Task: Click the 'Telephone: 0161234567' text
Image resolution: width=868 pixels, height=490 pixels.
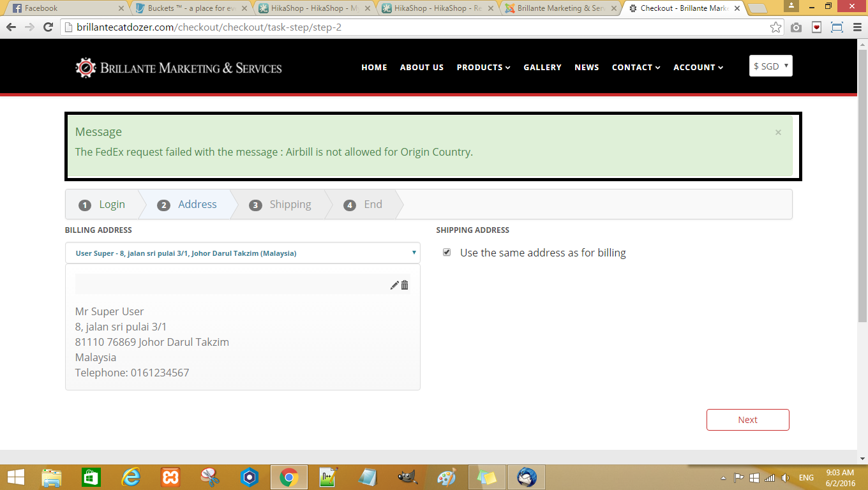Action: pyautogui.click(x=132, y=373)
